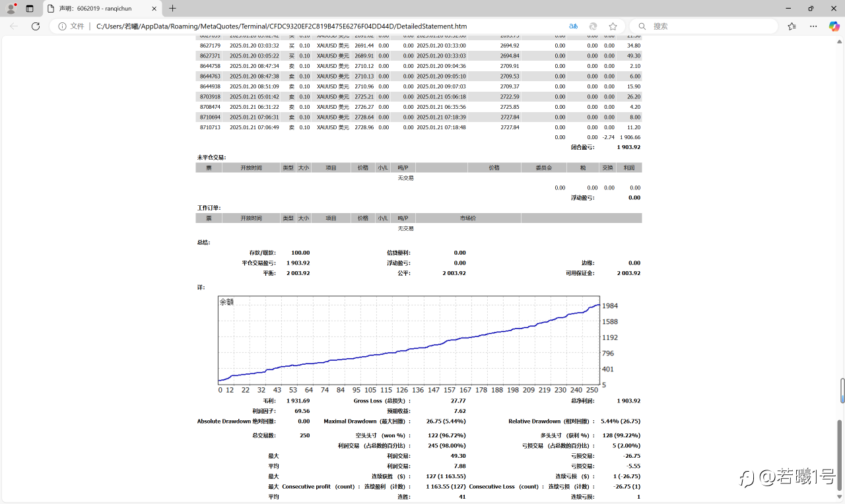
Task: Add this page to favorites with star icon
Action: coord(613,26)
